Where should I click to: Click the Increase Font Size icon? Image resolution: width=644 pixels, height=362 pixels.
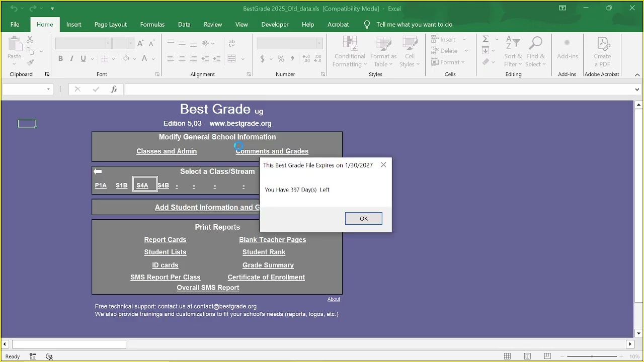pos(140,44)
